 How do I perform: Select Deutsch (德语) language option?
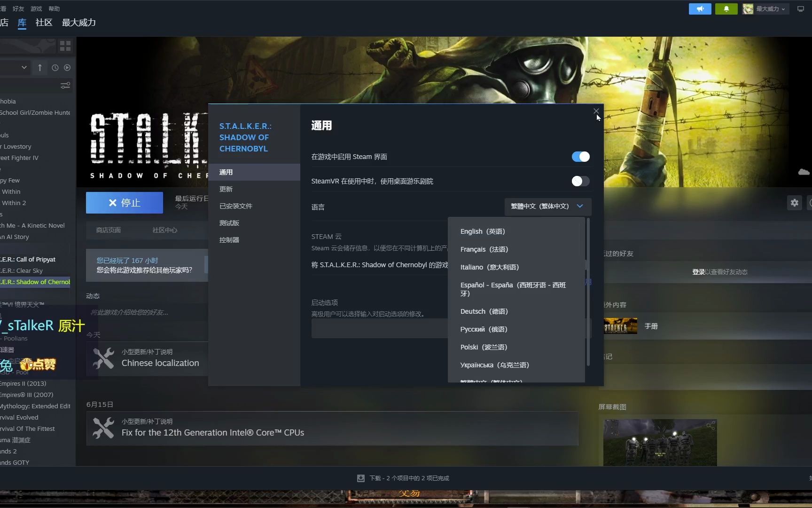515,311
